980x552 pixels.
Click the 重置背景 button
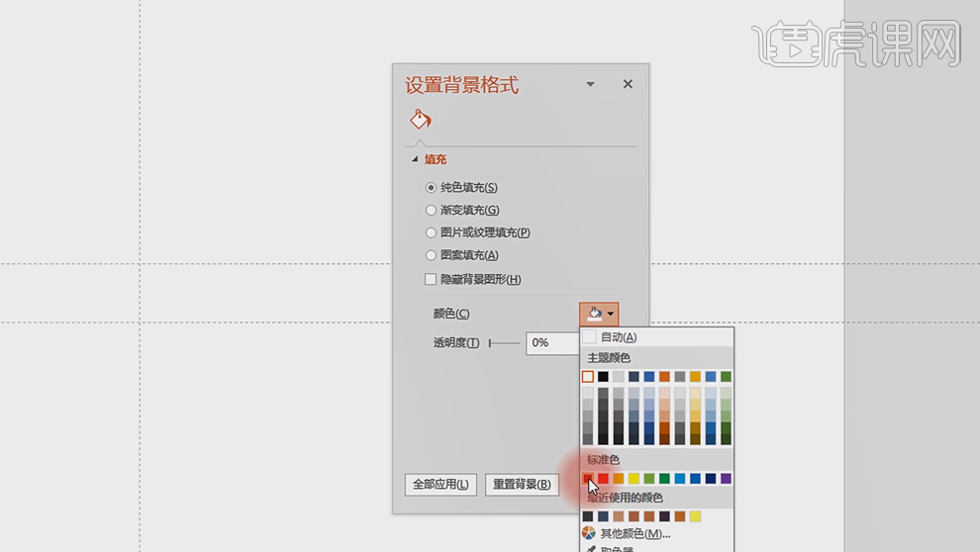pos(522,485)
